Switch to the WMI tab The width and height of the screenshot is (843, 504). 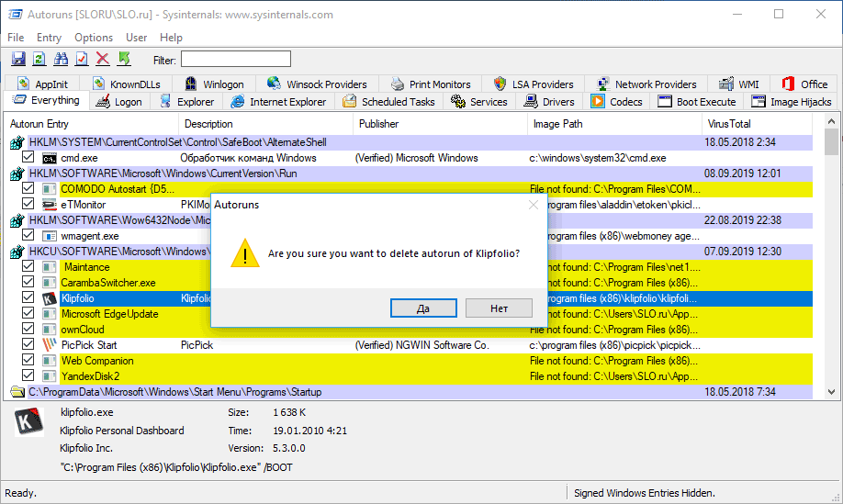739,84
